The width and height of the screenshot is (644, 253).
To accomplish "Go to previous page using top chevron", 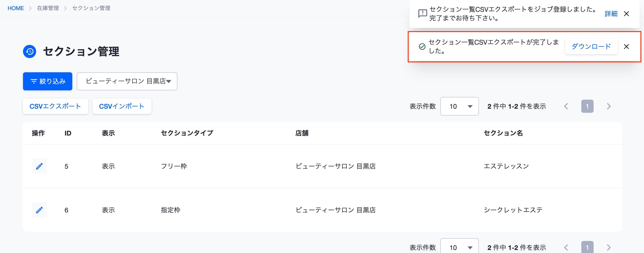I will 566,106.
